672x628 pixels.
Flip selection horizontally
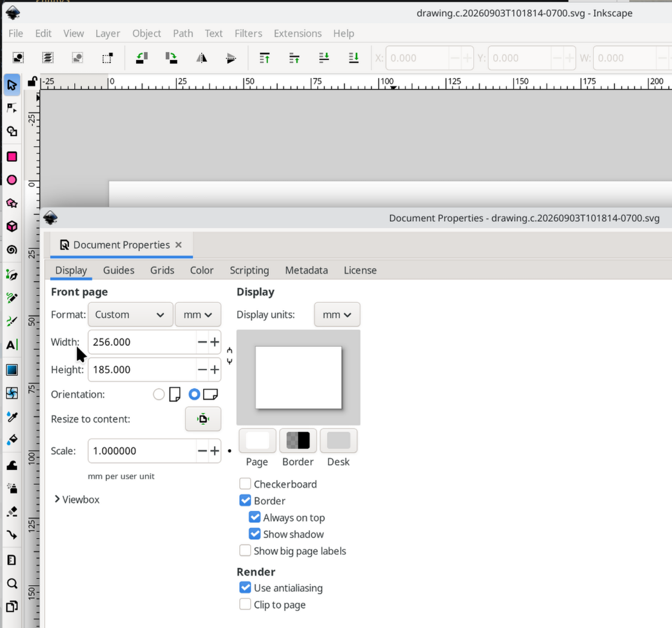click(x=201, y=58)
